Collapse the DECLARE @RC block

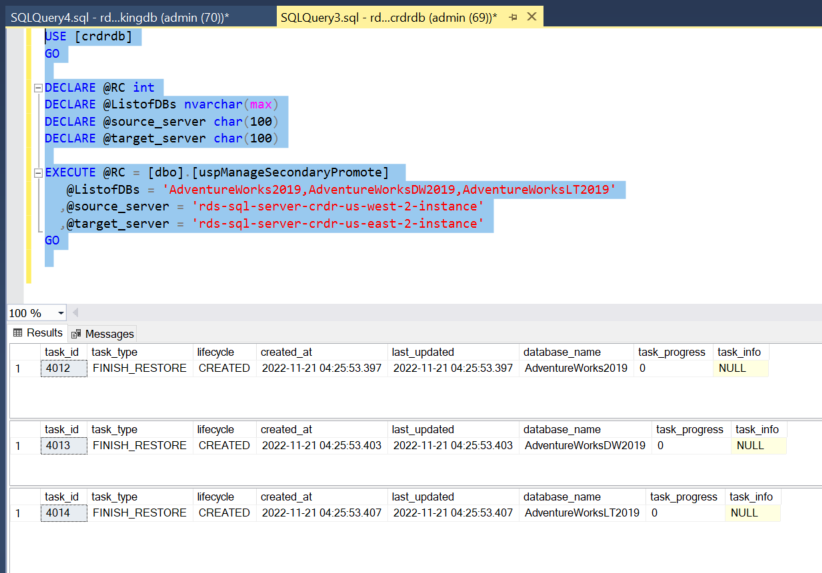click(x=37, y=88)
